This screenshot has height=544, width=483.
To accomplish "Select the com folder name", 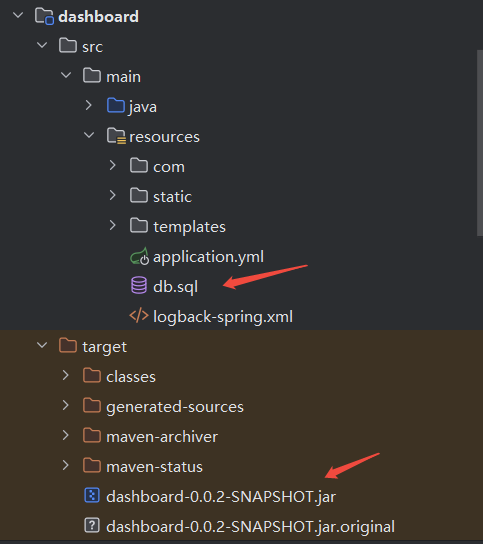I will click(x=169, y=167).
